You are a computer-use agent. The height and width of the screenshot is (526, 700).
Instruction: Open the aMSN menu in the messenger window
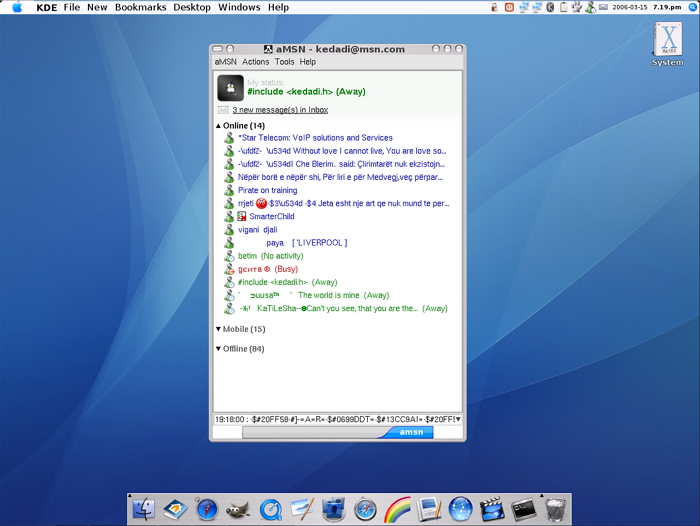pos(225,62)
